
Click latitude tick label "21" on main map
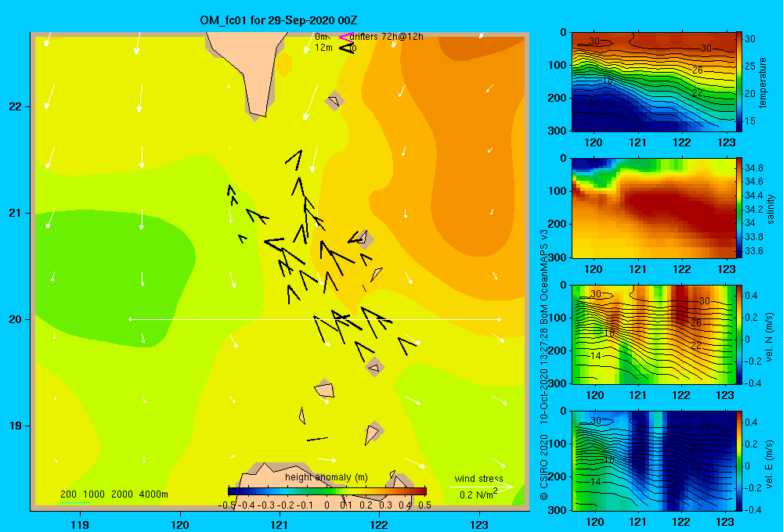pyautogui.click(x=16, y=213)
